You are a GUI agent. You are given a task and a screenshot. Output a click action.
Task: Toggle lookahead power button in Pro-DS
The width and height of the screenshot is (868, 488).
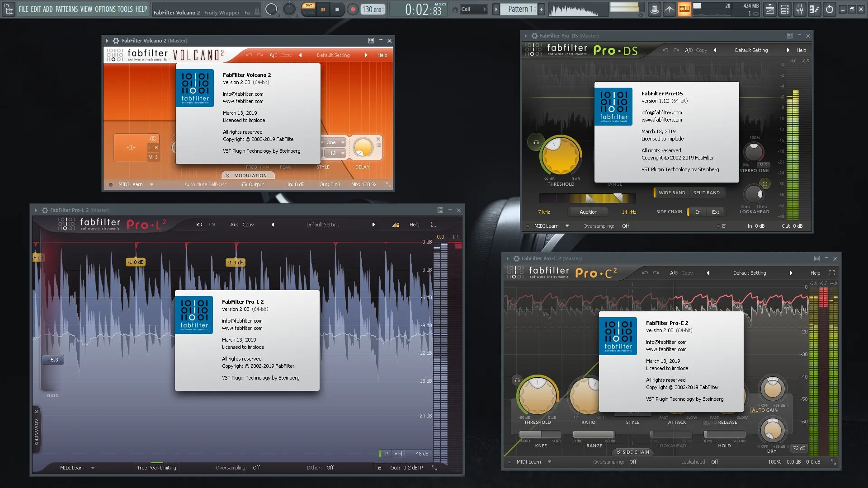coord(765,184)
